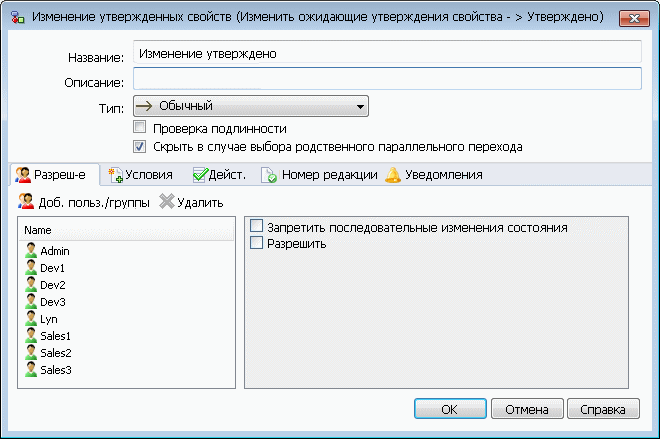Select Dev1 name in user list
This screenshot has width=660, height=439.
click(52, 268)
